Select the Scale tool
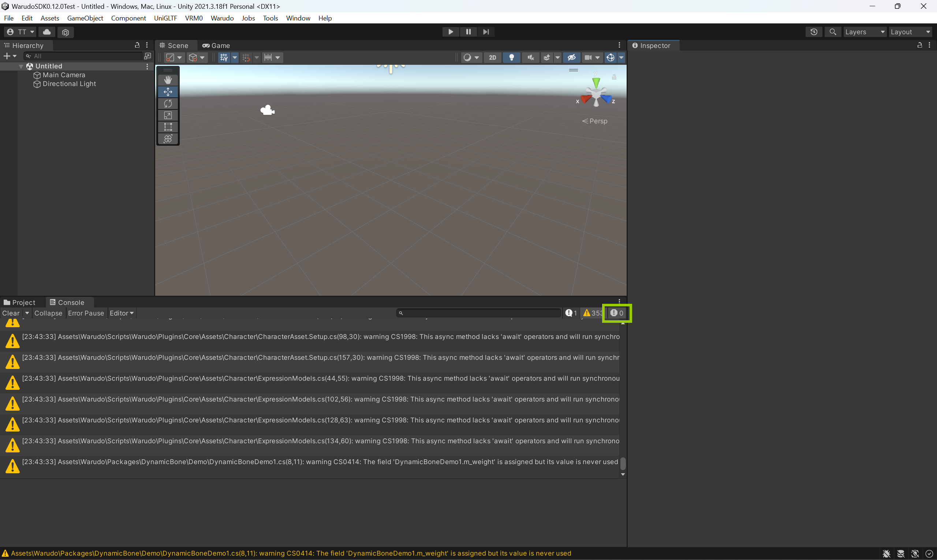Viewport: 937px width, 560px height. pos(168,115)
